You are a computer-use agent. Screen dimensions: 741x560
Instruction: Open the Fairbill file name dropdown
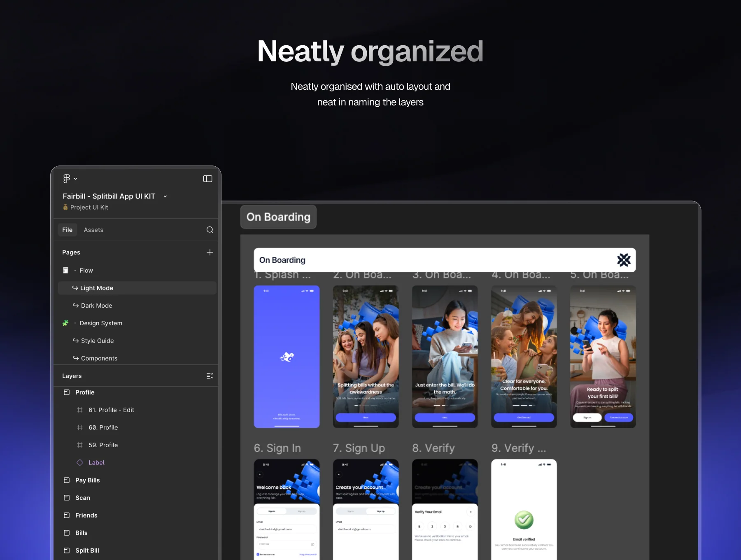165,196
